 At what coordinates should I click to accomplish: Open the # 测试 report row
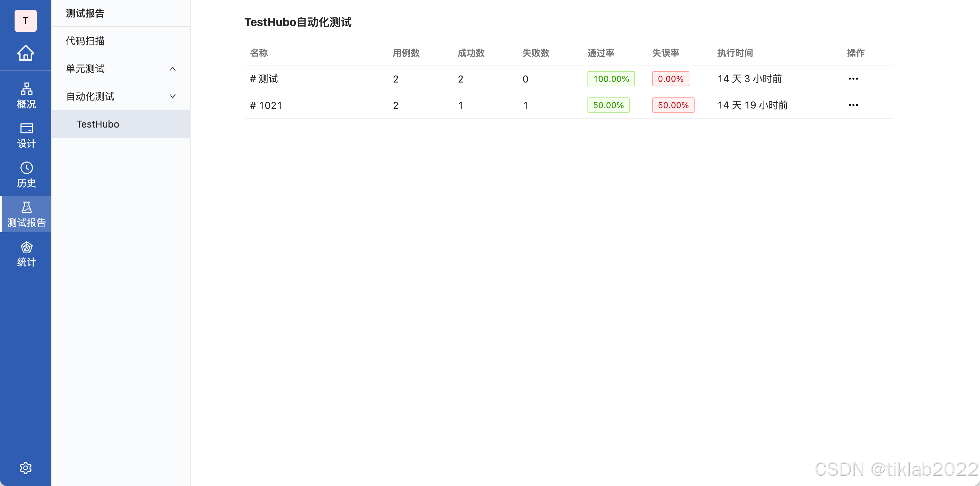pos(568,79)
